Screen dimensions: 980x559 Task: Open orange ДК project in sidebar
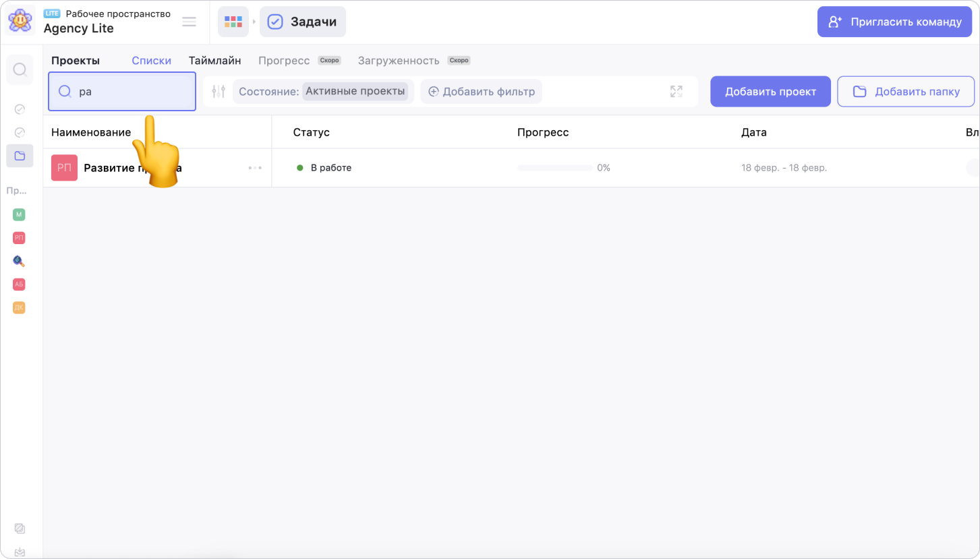click(x=19, y=307)
